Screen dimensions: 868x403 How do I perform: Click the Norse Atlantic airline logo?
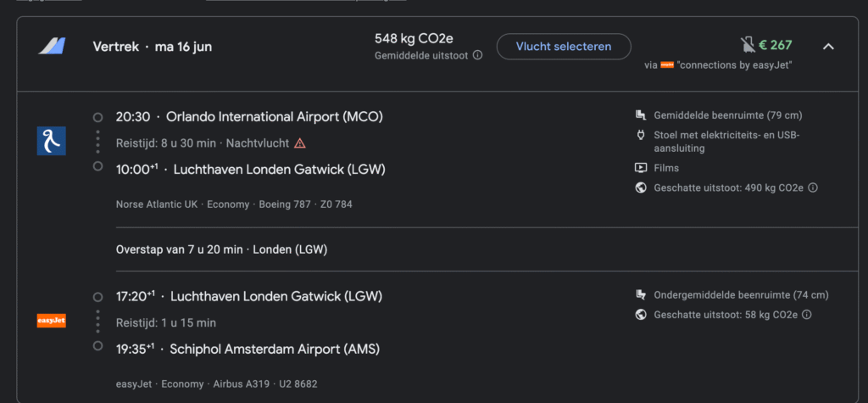pos(52,141)
